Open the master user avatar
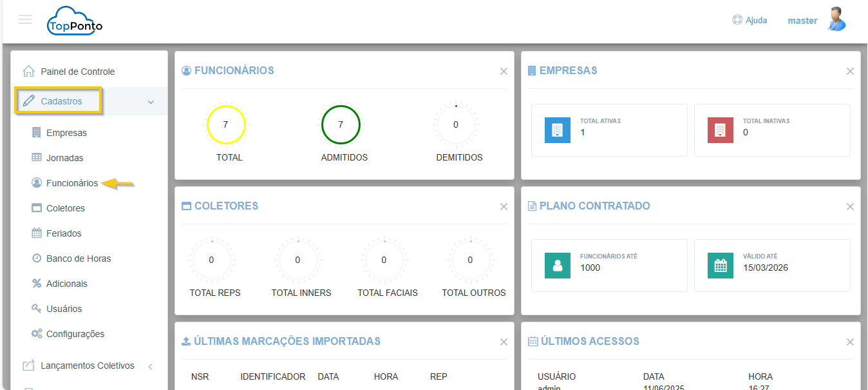The image size is (868, 390). coord(836,20)
